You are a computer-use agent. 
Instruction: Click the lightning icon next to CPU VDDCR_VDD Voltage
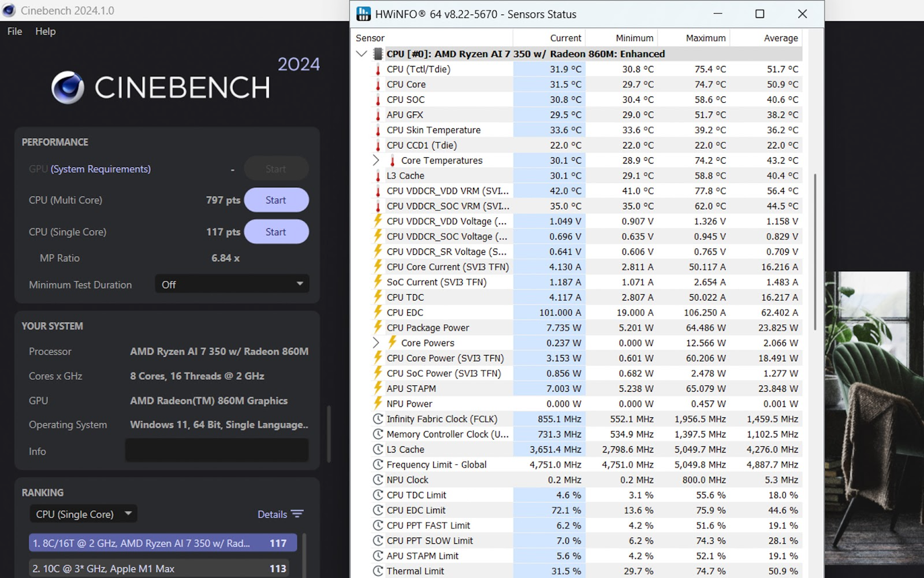coord(378,221)
